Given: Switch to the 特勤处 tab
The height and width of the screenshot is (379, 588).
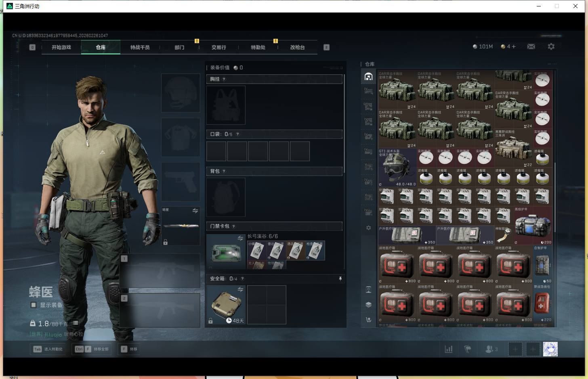Looking at the screenshot, I should pos(258,47).
